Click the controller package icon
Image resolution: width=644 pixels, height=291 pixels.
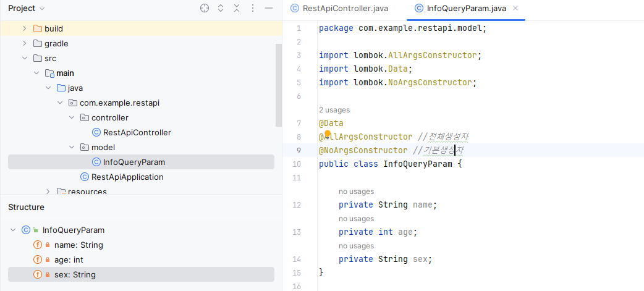pyautogui.click(x=85, y=118)
